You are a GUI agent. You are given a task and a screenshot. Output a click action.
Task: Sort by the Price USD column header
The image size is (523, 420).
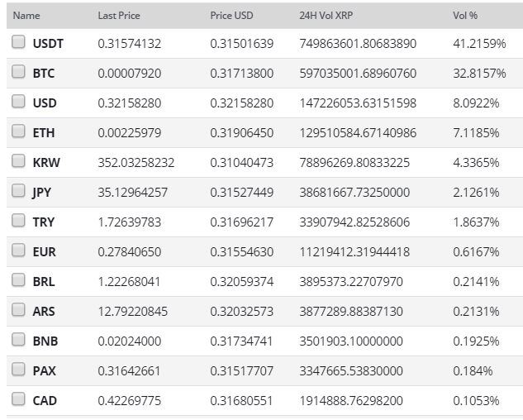[231, 16]
